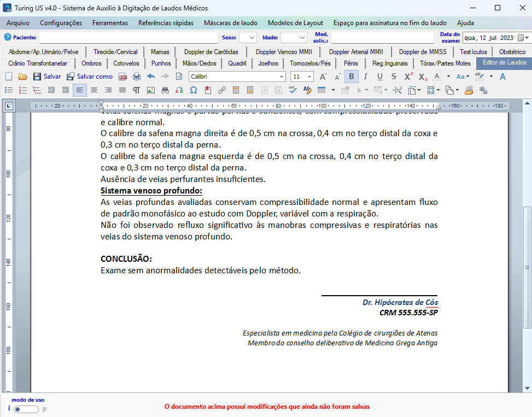This screenshot has height=417, width=532.
Task: Export the report using the PDF icon
Action: [x=123, y=77]
